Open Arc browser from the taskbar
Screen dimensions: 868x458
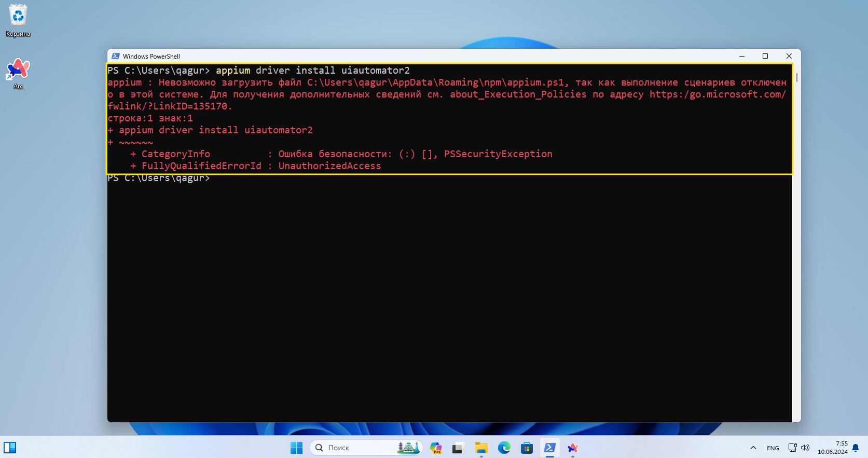click(573, 448)
